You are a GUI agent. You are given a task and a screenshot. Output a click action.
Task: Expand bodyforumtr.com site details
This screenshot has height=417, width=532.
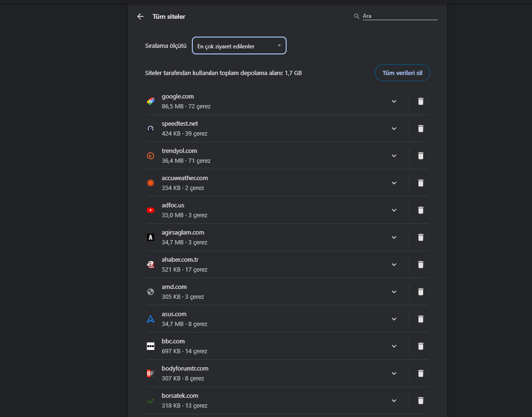coord(394,373)
